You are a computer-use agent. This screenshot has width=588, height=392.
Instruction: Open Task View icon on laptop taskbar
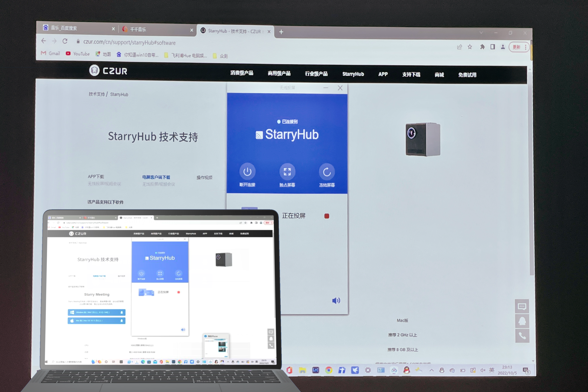[113, 362]
